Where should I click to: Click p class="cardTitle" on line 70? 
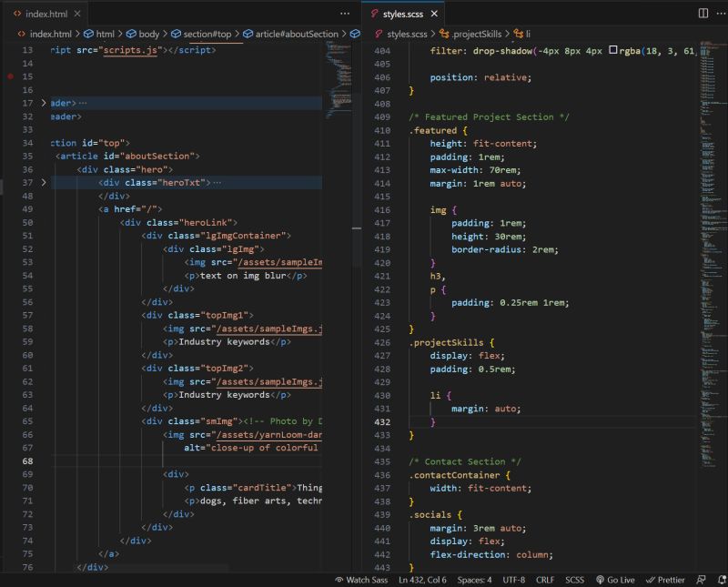pos(240,488)
